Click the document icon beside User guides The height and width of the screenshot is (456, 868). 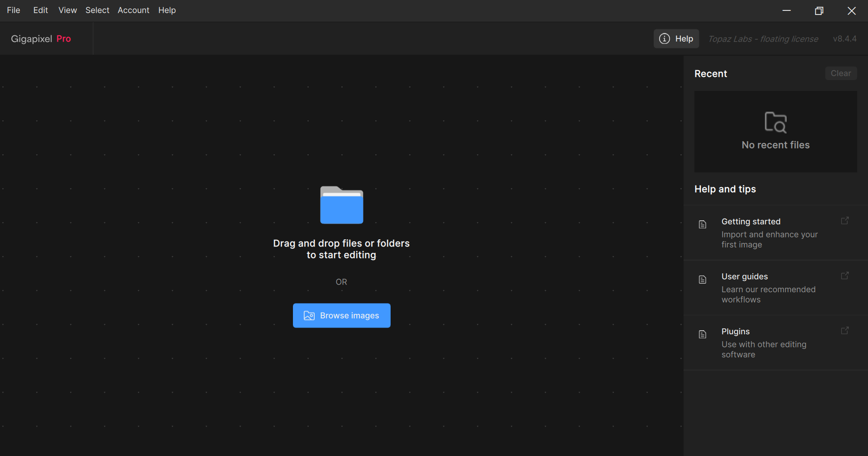click(x=703, y=280)
